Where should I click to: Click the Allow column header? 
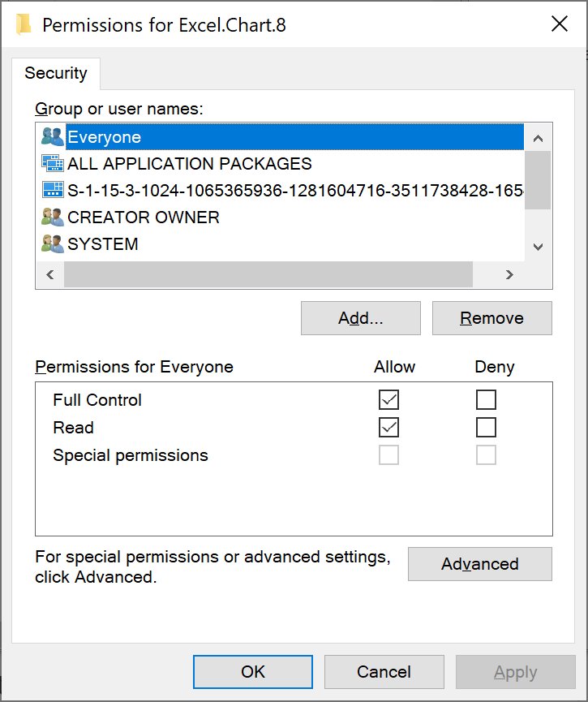394,367
